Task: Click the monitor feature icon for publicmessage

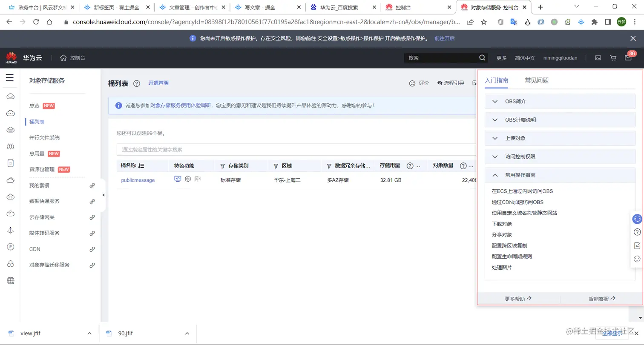Action: click(x=178, y=179)
